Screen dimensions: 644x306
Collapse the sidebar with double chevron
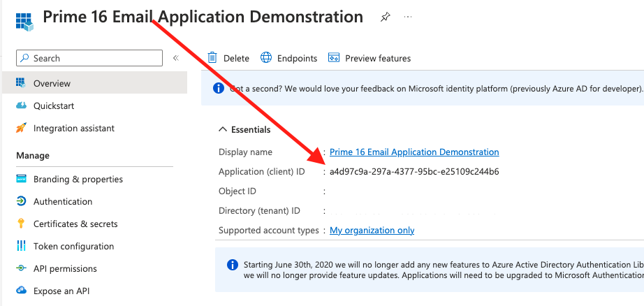pos(176,58)
